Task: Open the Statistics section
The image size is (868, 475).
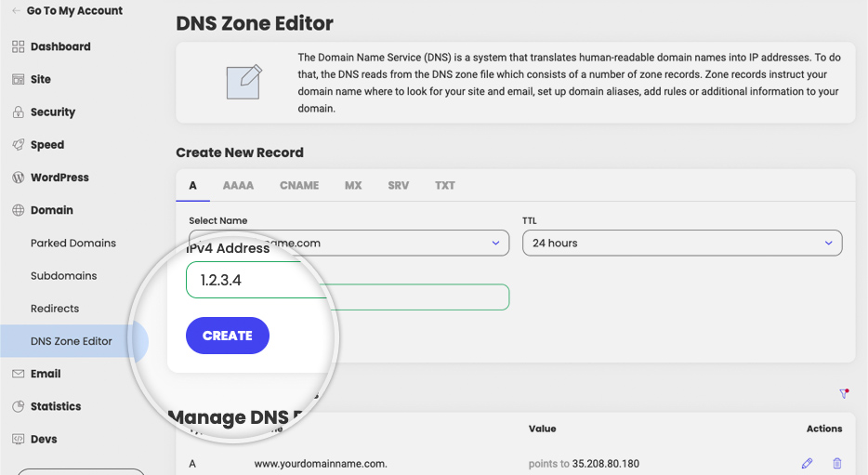Action: point(56,406)
